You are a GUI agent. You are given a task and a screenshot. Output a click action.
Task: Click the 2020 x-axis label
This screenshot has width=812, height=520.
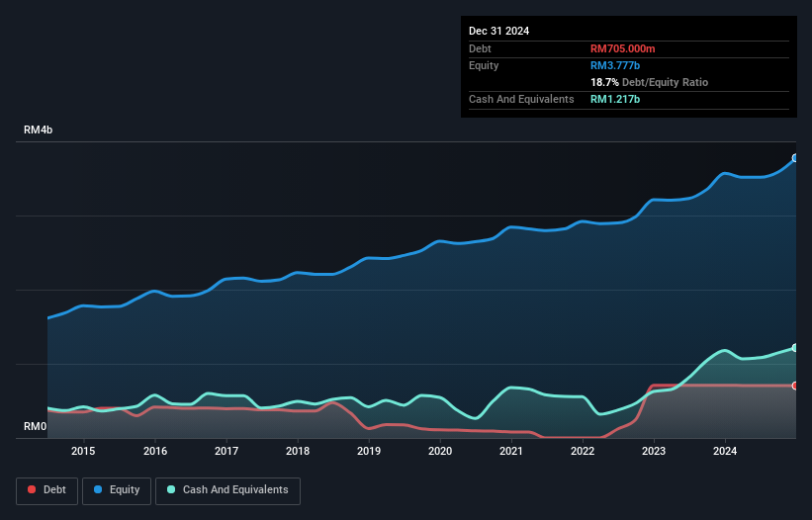(440, 451)
